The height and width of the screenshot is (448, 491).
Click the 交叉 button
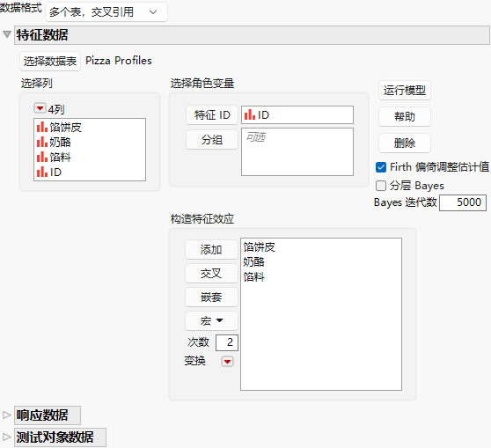(x=211, y=274)
